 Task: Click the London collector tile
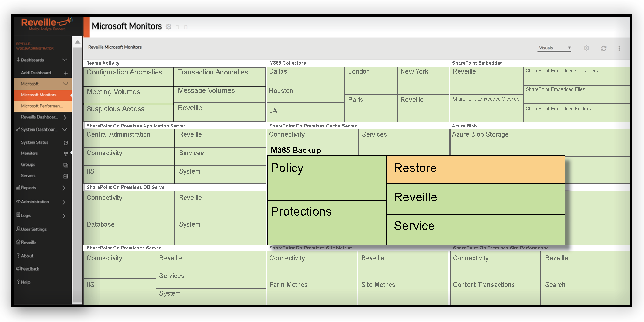pos(371,80)
